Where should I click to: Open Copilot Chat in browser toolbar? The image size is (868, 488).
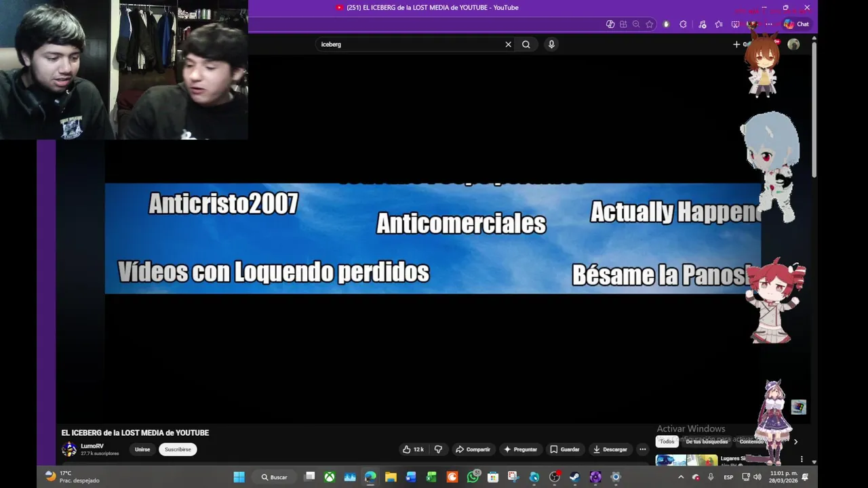pos(797,24)
